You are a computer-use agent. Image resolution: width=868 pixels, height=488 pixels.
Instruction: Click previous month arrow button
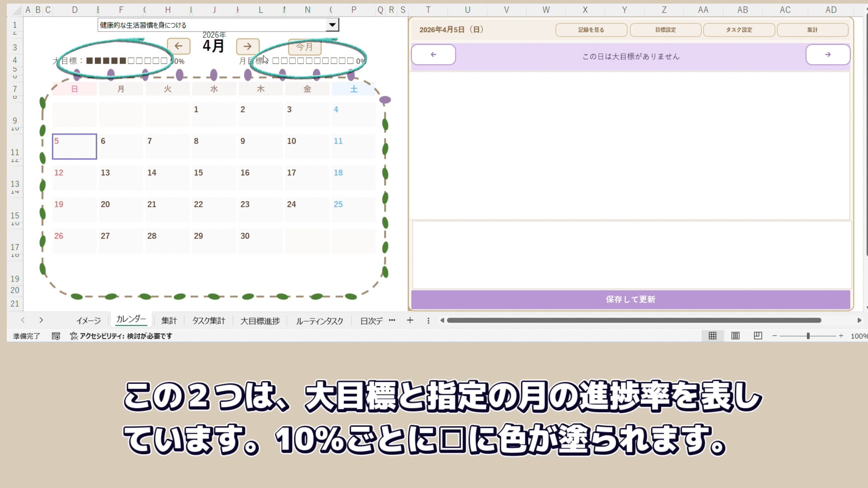(179, 46)
